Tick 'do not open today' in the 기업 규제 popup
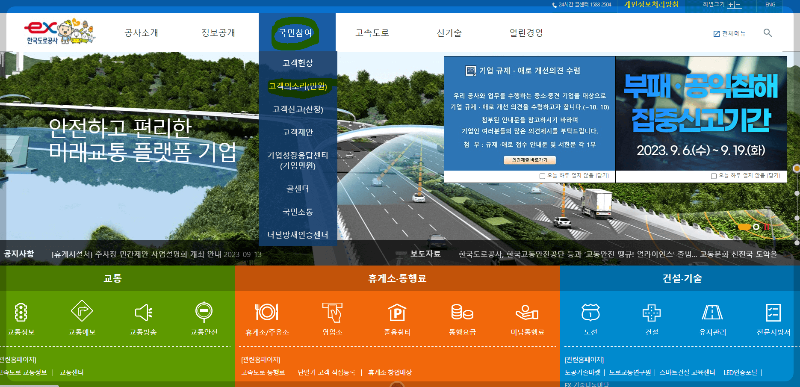The width and height of the screenshot is (800, 387). point(542,176)
